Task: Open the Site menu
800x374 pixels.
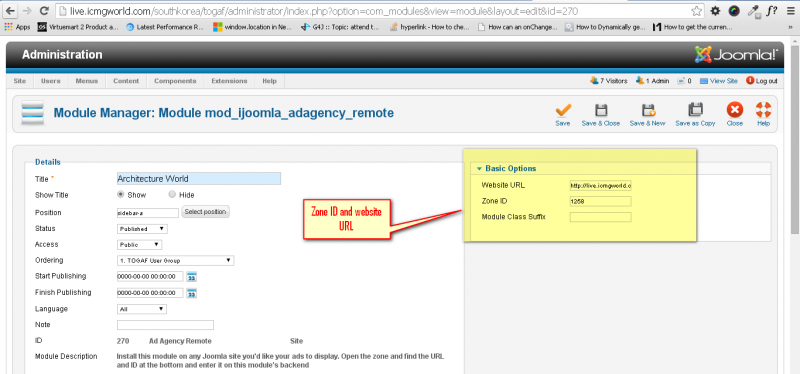Action: [20, 81]
